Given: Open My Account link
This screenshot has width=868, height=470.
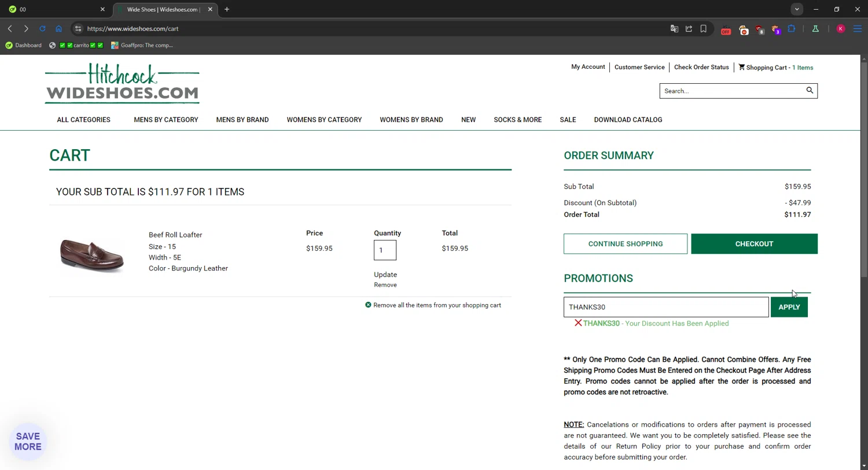Looking at the screenshot, I should click(588, 67).
